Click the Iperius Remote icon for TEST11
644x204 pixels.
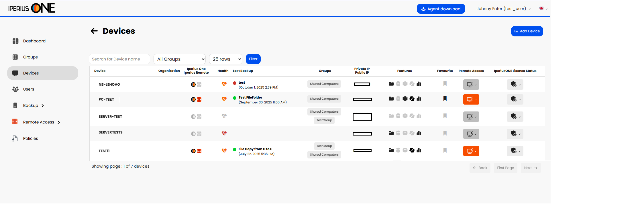click(x=199, y=151)
